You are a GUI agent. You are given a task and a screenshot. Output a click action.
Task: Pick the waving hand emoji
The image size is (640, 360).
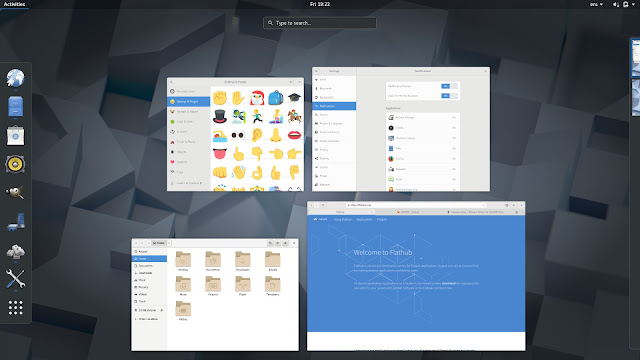[x=238, y=173]
